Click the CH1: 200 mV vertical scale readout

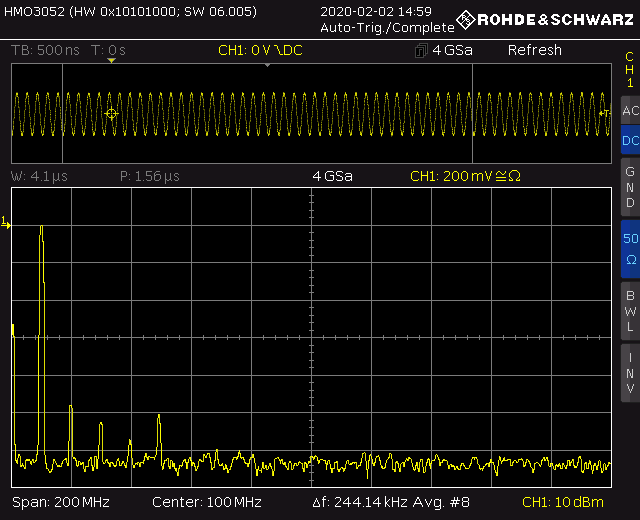coord(466,176)
